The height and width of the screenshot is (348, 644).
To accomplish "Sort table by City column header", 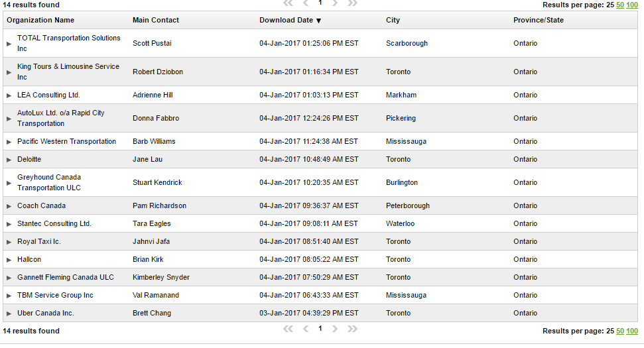I will click(x=393, y=21).
